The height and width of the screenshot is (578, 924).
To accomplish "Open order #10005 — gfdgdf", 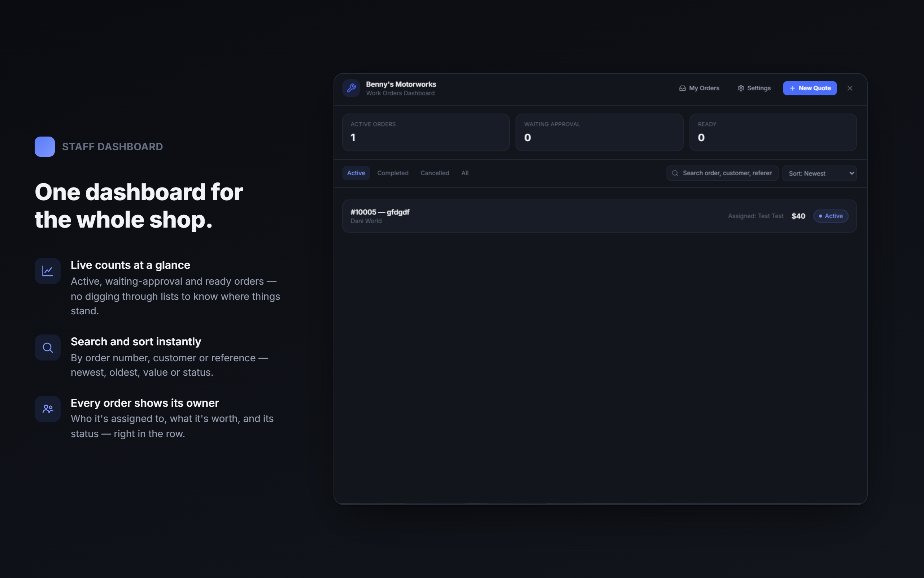I will (x=599, y=216).
